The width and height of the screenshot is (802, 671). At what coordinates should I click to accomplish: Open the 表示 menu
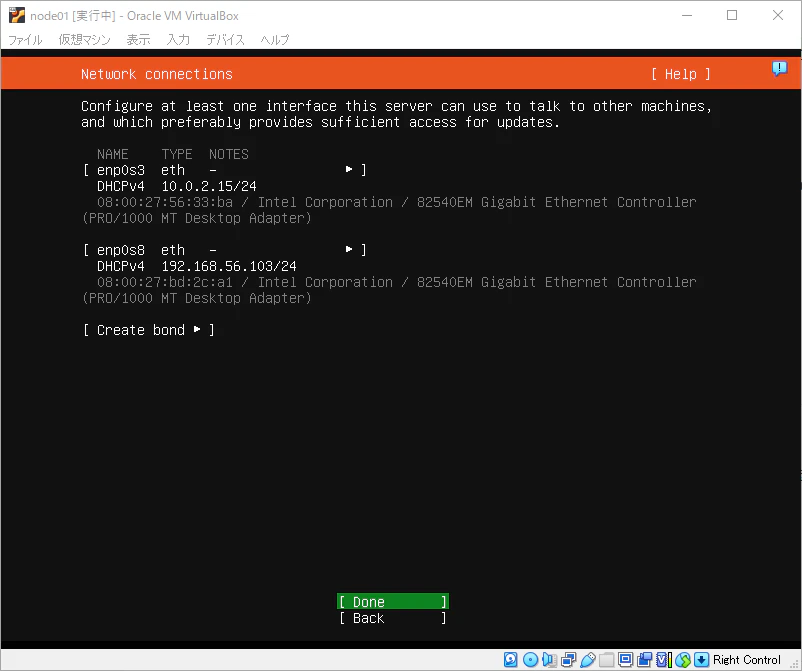[x=138, y=40]
